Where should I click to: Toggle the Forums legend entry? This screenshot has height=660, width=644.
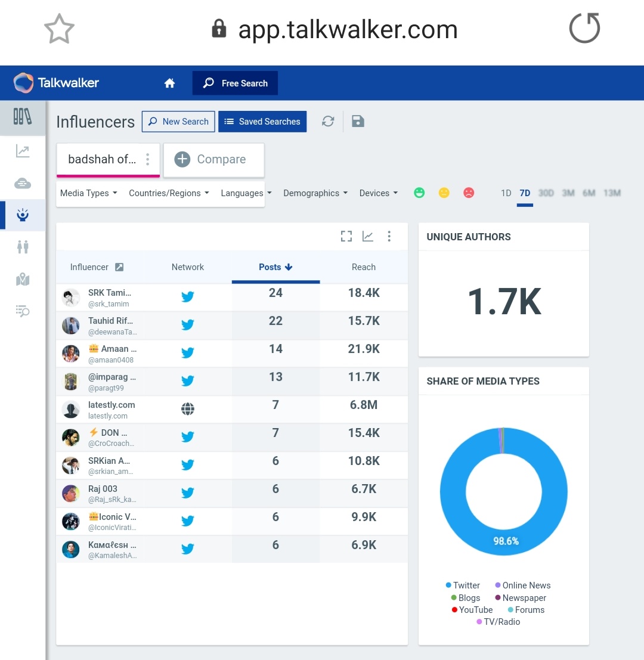point(526,609)
